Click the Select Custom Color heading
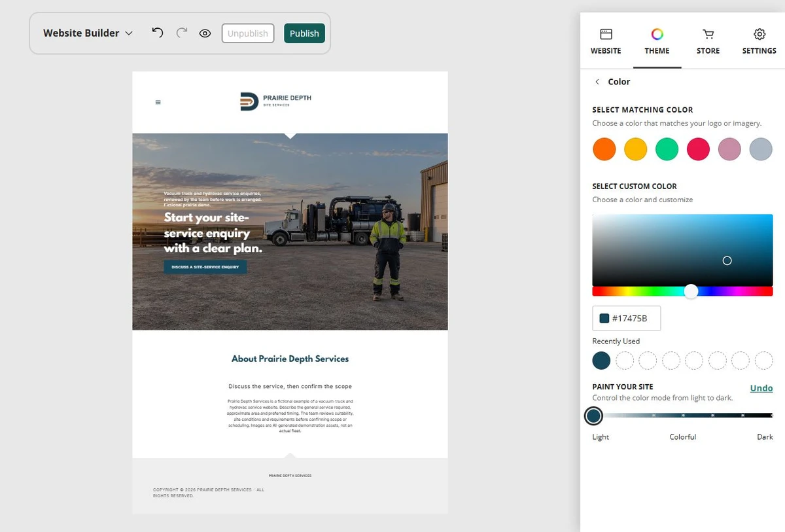This screenshot has height=532, width=785. pyautogui.click(x=635, y=186)
